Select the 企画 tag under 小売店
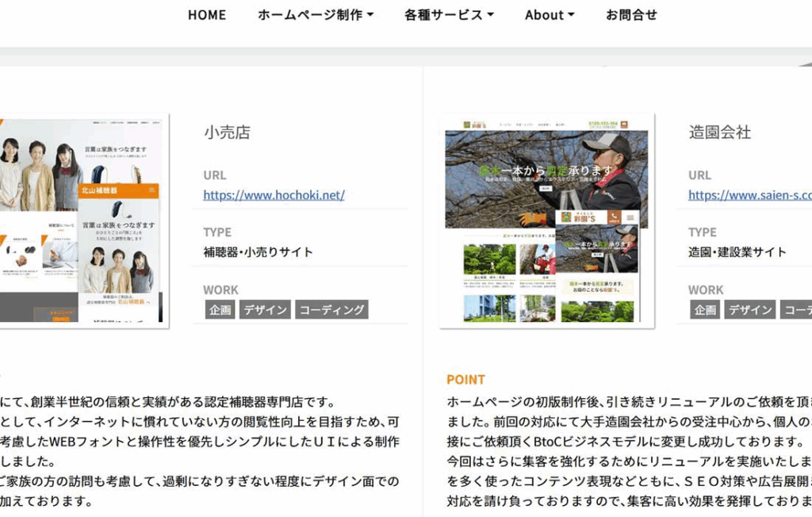This screenshot has height=517, width=812. (220, 310)
